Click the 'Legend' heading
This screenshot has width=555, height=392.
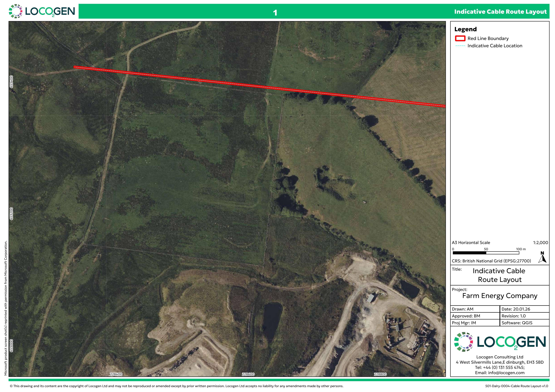(465, 29)
